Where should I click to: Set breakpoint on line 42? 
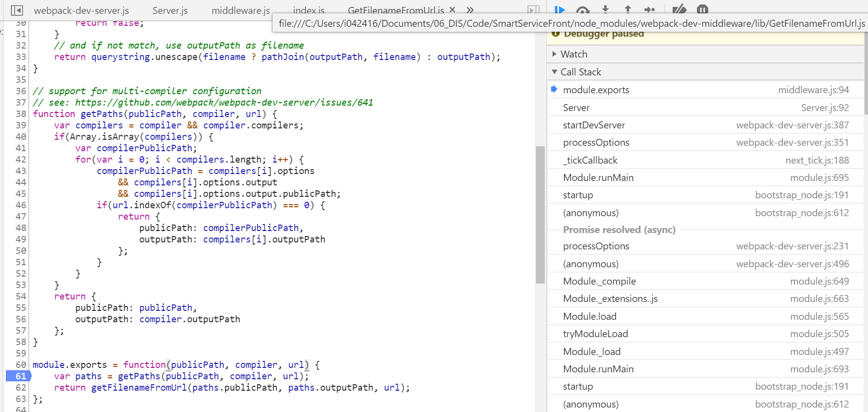21,160
